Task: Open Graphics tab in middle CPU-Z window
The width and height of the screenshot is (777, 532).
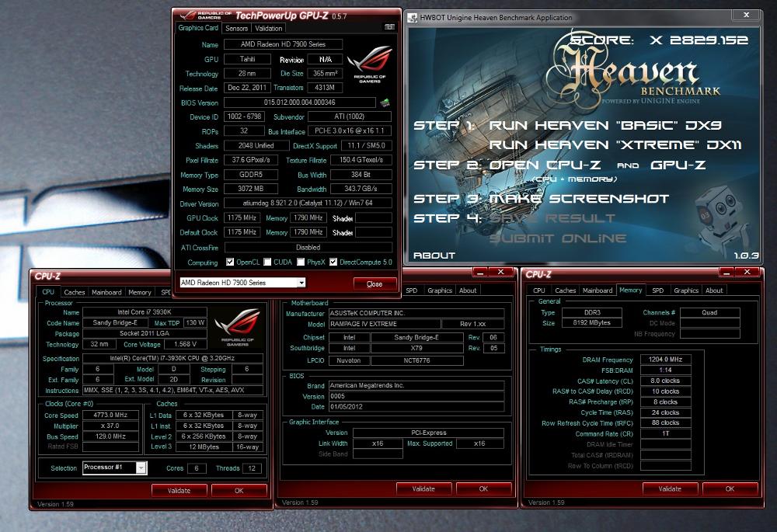Action: 440,290
